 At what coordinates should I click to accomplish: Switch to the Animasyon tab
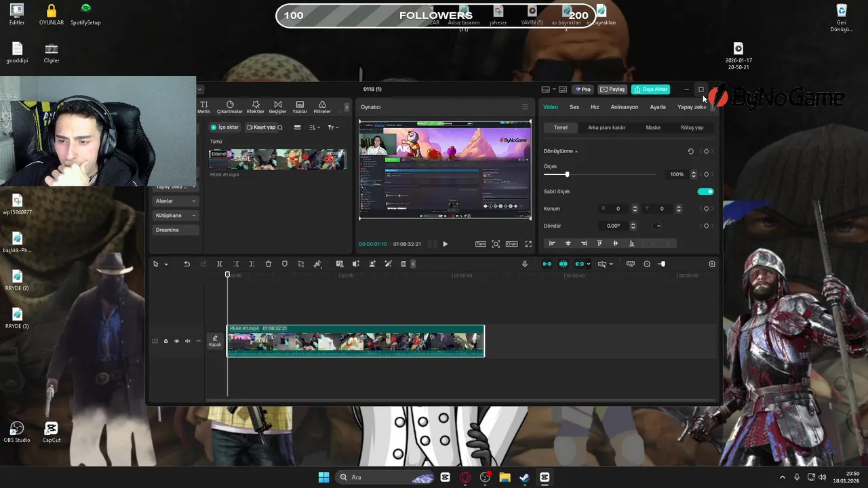pyautogui.click(x=624, y=107)
